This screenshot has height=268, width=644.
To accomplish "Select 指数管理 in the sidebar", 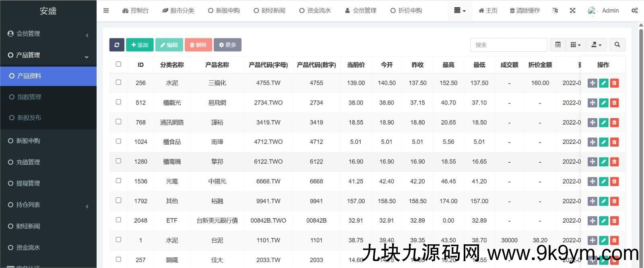I will 29,97.
